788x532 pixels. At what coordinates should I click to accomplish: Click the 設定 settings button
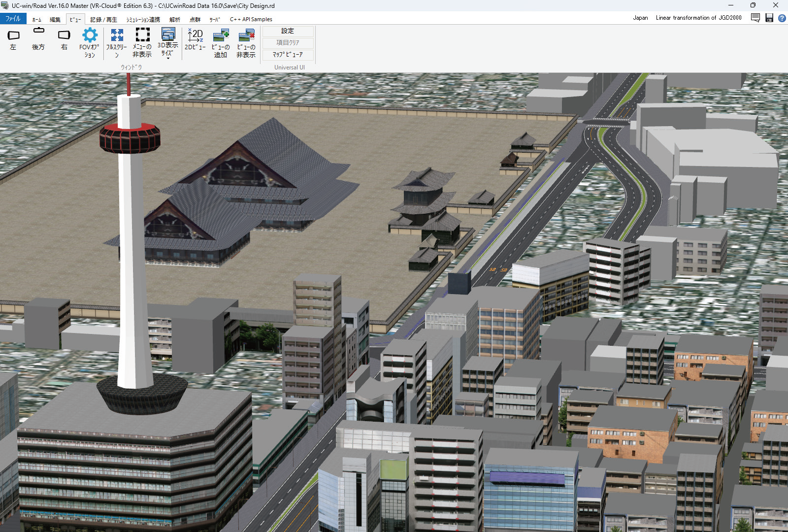(288, 31)
